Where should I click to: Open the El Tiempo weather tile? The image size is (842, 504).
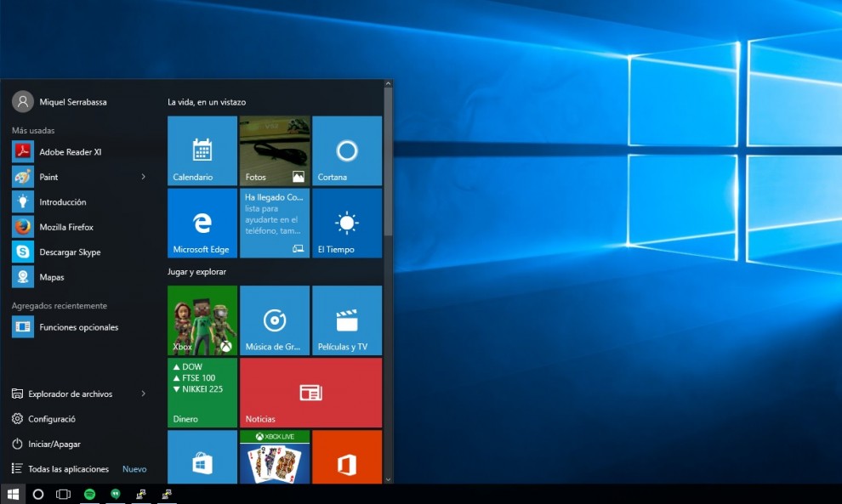pos(347,224)
